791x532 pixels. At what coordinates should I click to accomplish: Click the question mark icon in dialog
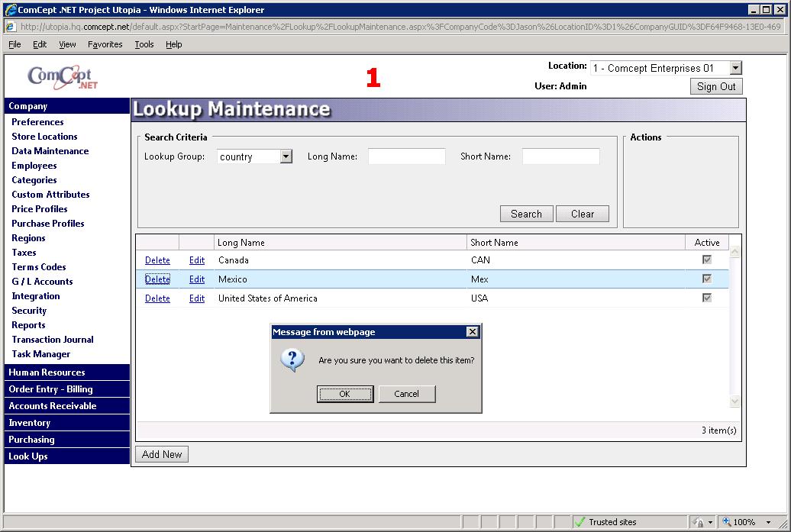point(292,360)
